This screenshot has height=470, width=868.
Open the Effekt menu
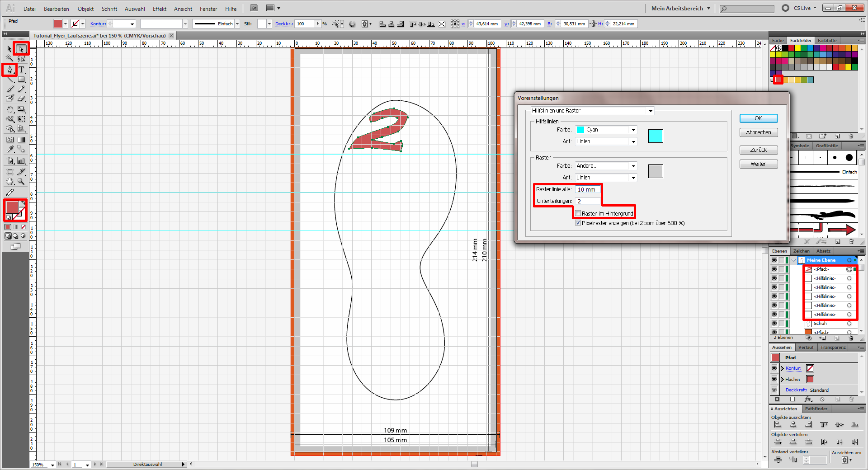pos(159,9)
